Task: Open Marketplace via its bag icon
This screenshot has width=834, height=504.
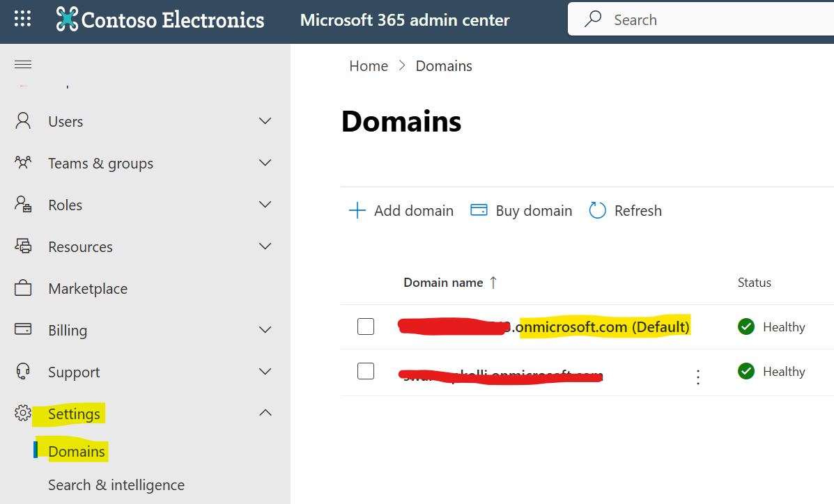Action: [x=22, y=288]
